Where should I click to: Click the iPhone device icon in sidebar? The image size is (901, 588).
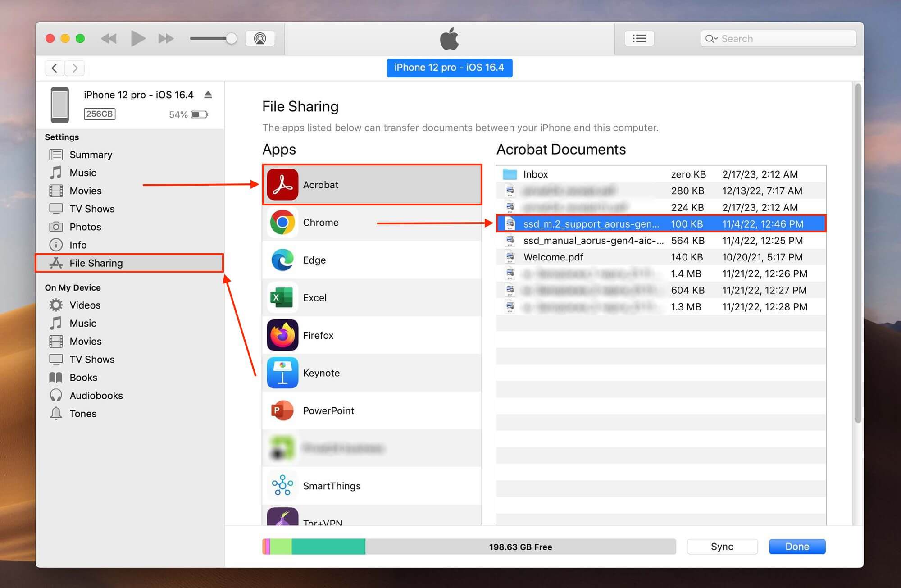[60, 105]
